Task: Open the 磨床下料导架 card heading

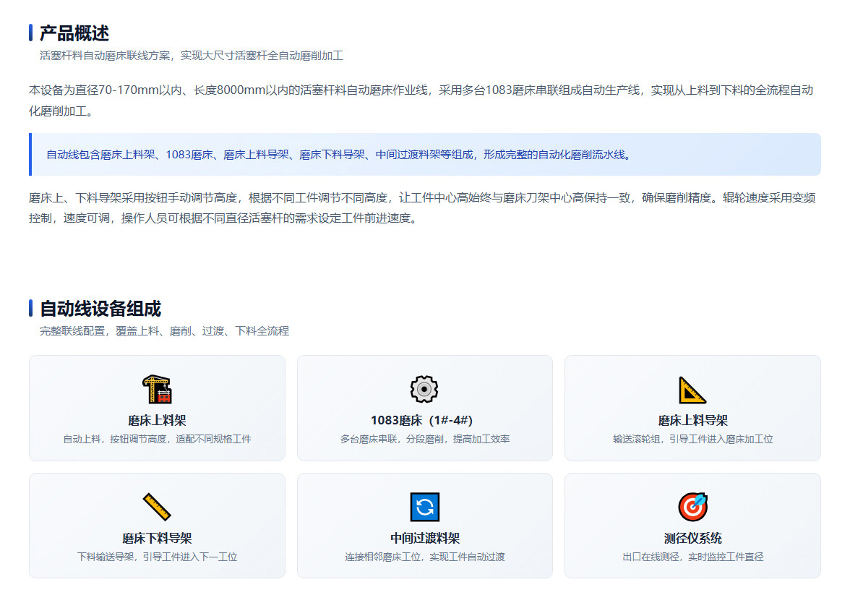Action: click(158, 538)
